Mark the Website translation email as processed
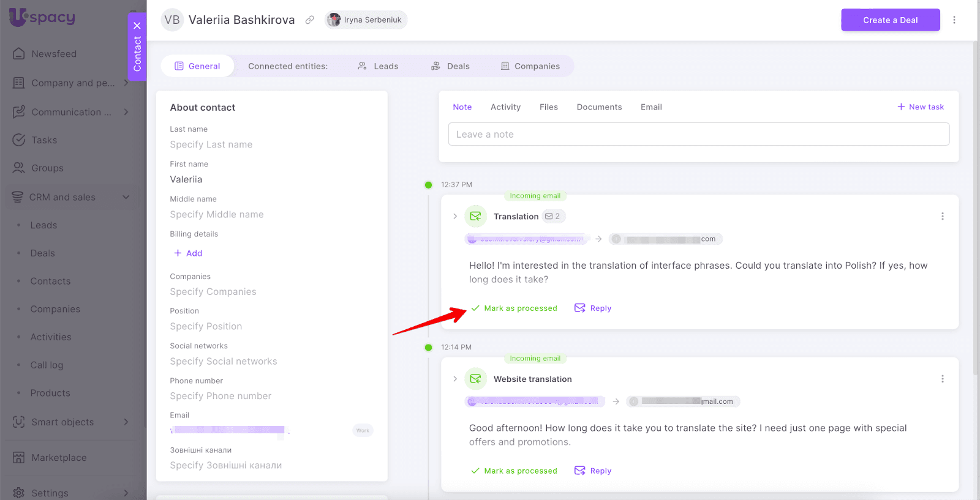Image resolution: width=980 pixels, height=500 pixels. (514, 471)
